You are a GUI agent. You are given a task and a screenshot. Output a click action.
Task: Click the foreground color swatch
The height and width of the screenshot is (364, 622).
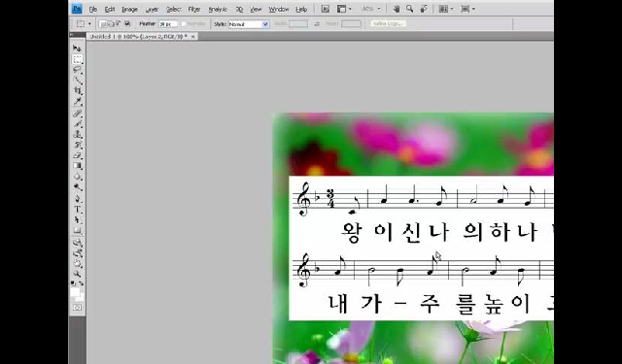(75, 292)
